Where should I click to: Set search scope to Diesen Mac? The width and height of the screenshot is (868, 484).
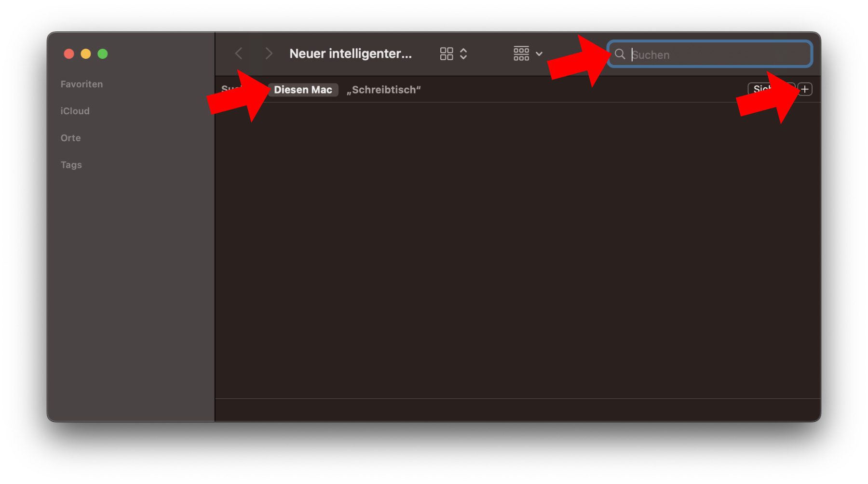(303, 90)
